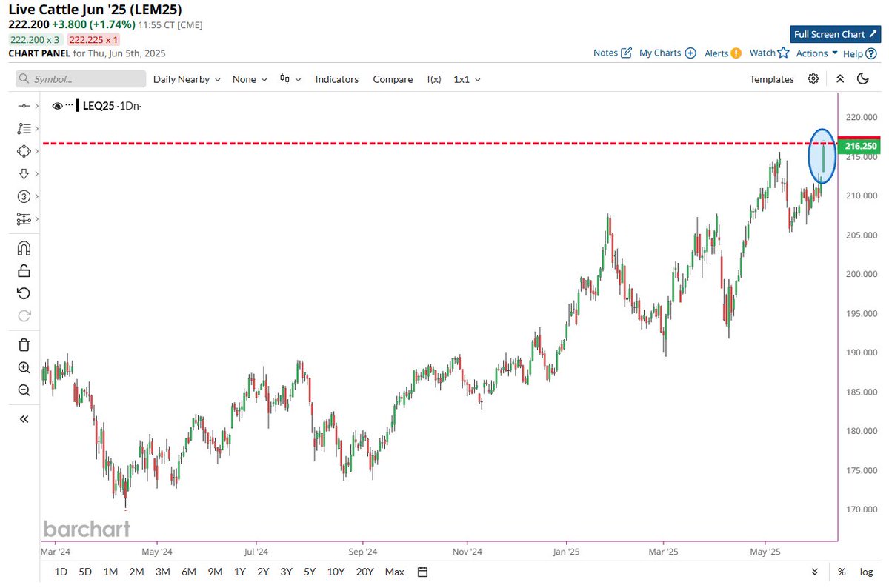889x588 pixels.
Task: Select the measurement range tool
Action: tap(23, 219)
